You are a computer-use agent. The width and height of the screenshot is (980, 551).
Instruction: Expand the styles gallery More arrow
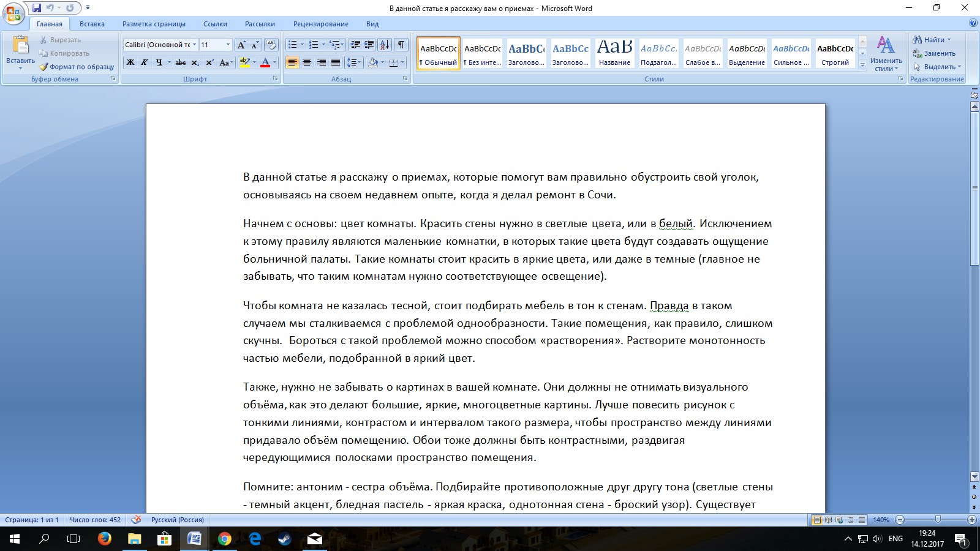click(x=862, y=66)
